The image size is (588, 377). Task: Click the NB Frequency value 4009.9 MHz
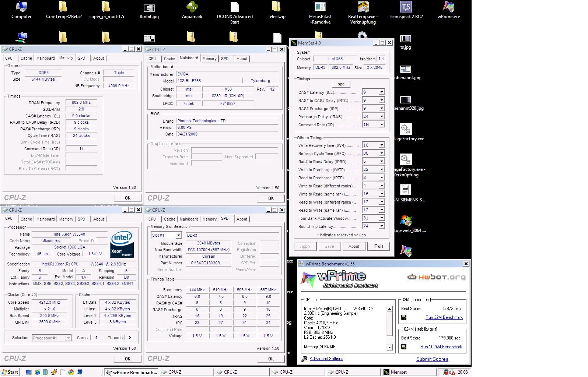119,86
